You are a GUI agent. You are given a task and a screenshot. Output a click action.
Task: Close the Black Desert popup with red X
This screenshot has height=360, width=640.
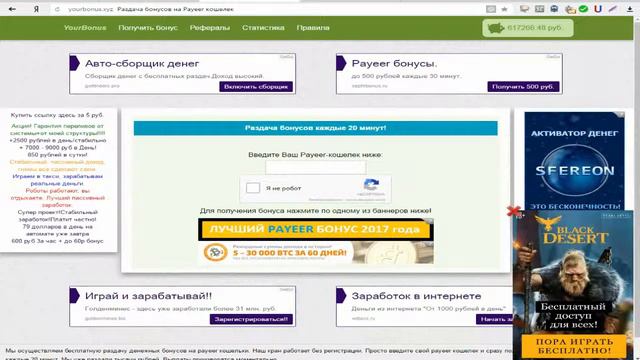[513, 211]
